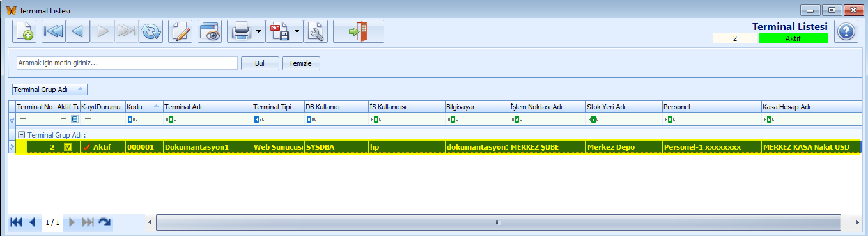Screen dimensions: 868x236
Task: Select MERKEZ KASA Nakit USD cell
Action: pos(811,147)
